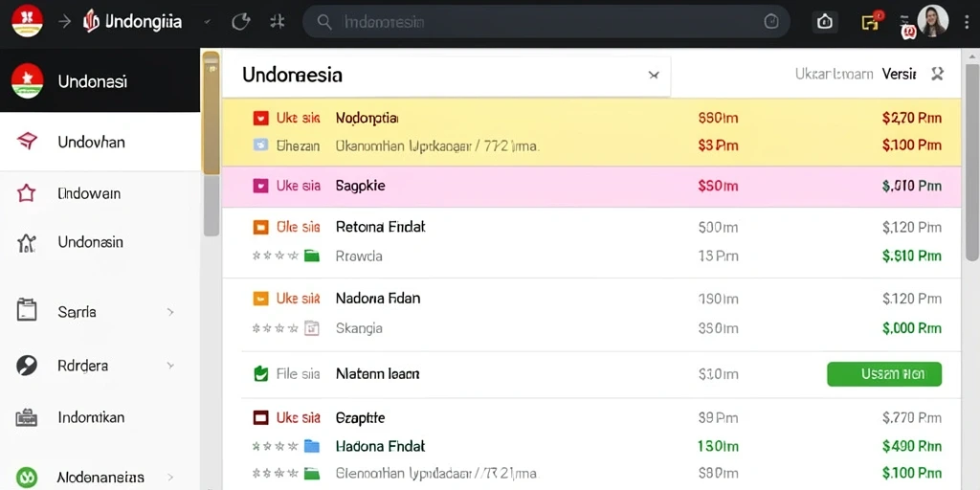The image size is (980, 490).
Task: Click the Undowain star icon
Action: pos(26,193)
